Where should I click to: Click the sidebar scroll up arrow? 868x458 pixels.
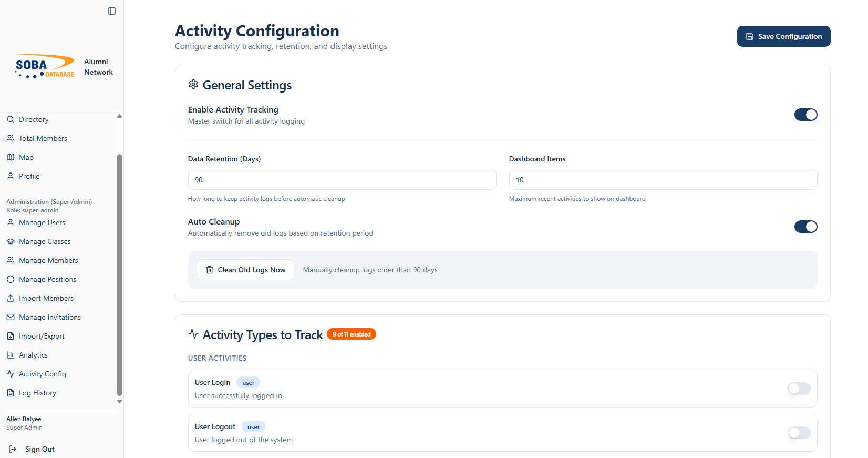click(119, 116)
